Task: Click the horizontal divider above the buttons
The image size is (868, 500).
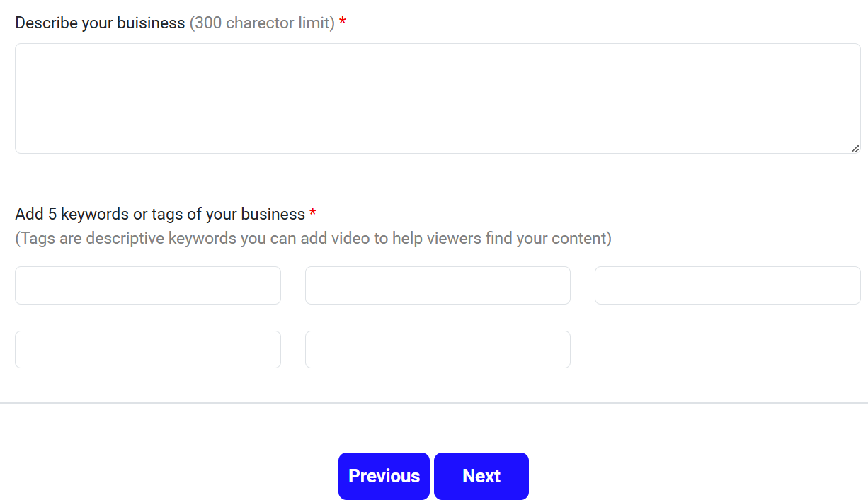Action: (x=434, y=403)
